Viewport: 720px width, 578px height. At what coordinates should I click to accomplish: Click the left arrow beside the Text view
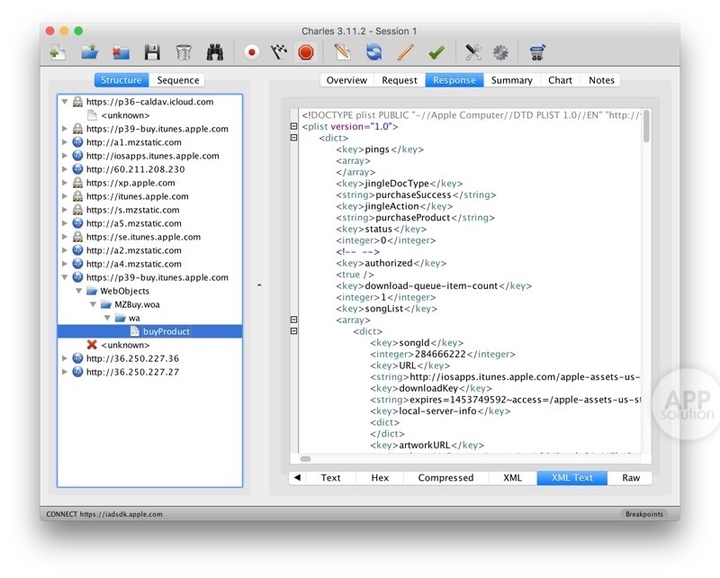pyautogui.click(x=297, y=478)
